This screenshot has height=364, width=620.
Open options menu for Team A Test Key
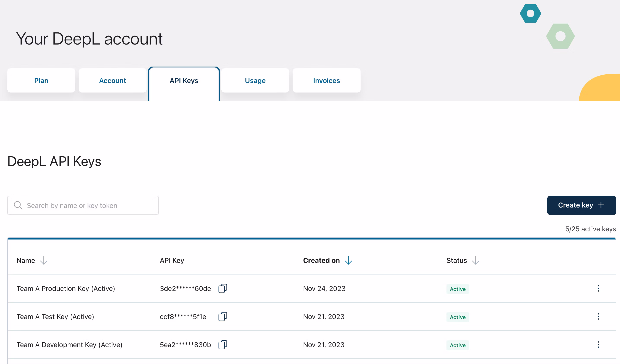click(598, 316)
